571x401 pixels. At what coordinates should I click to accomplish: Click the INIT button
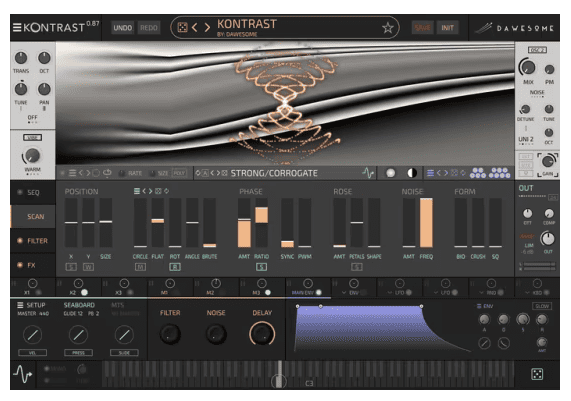pyautogui.click(x=447, y=28)
